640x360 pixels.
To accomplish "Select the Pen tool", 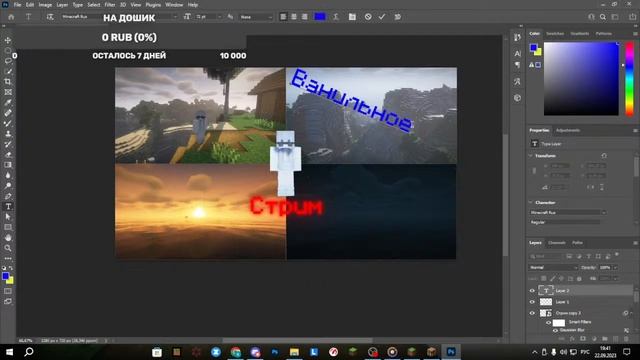I will (x=8, y=196).
